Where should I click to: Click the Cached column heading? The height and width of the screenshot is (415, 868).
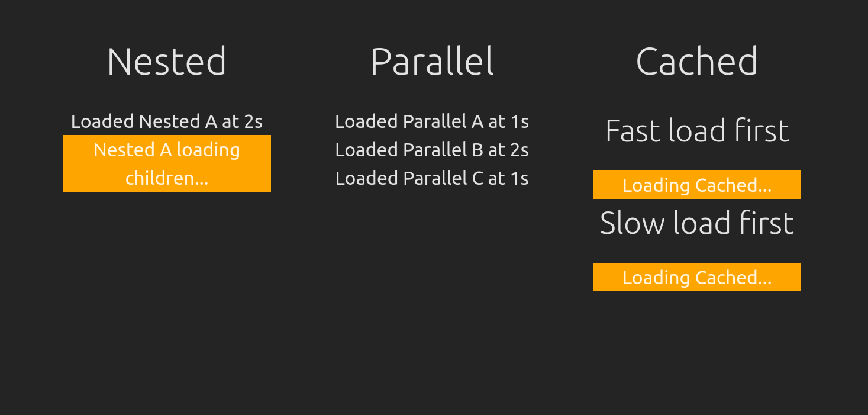pyautogui.click(x=696, y=62)
